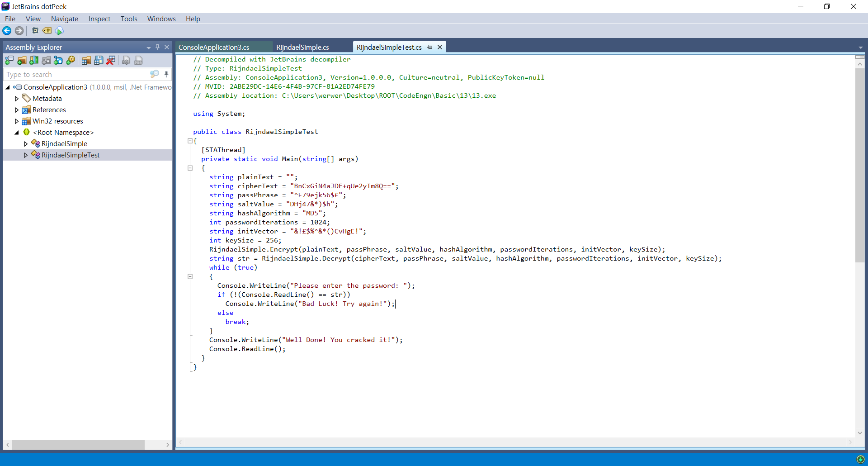Close the Assembly Explorer panel
The height and width of the screenshot is (466, 868).
[x=167, y=47]
